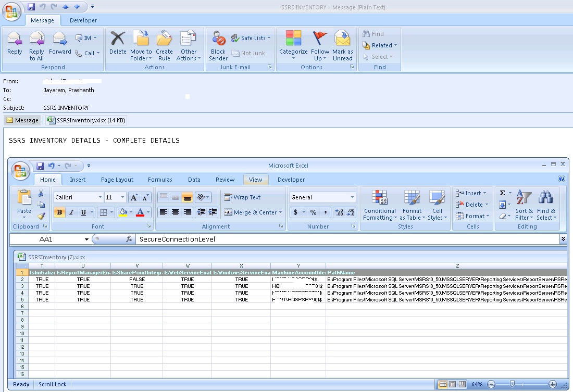573x392 pixels.
Task: Open the SSRSInventory.xlsx attachment
Action: [x=86, y=120]
